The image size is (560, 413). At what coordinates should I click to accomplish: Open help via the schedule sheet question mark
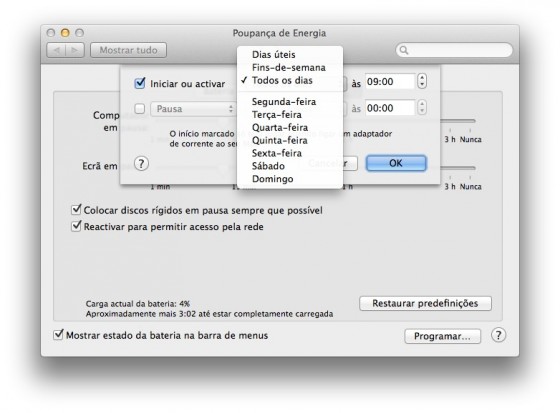click(141, 164)
